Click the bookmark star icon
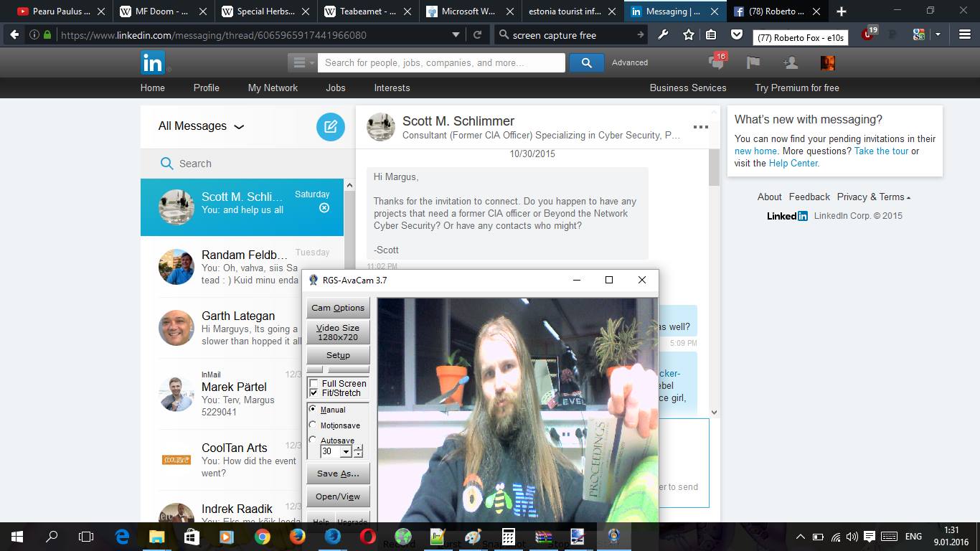 (688, 34)
